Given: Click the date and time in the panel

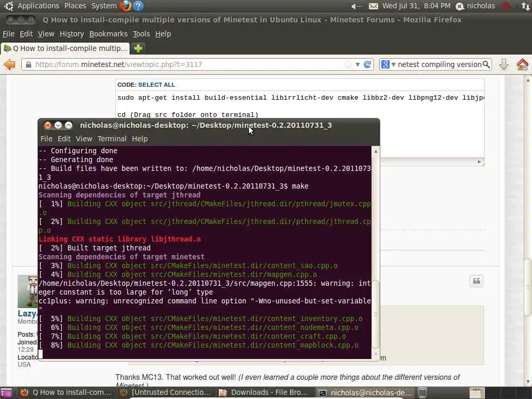Looking at the screenshot, I should click(x=416, y=6).
